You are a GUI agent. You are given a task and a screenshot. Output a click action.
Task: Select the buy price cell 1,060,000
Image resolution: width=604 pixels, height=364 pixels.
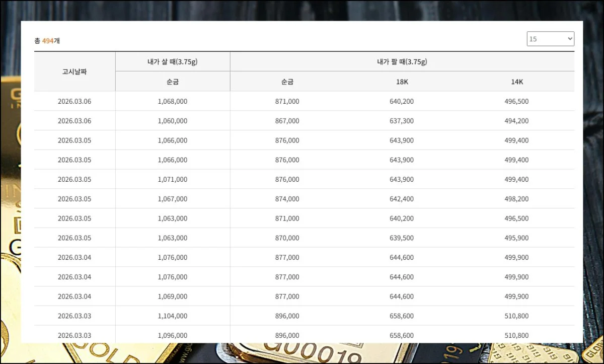(x=172, y=121)
